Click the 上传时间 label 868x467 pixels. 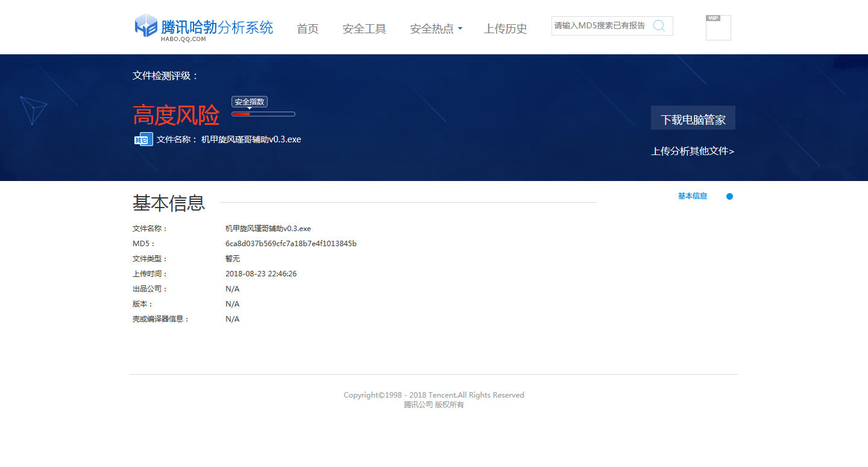click(x=150, y=274)
